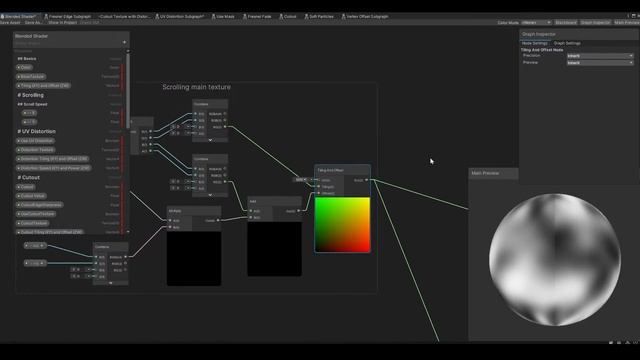This screenshot has width=640, height=360.
Task: Select the Tiling (XY) and Offset (ZW) property
Action: click(43, 86)
